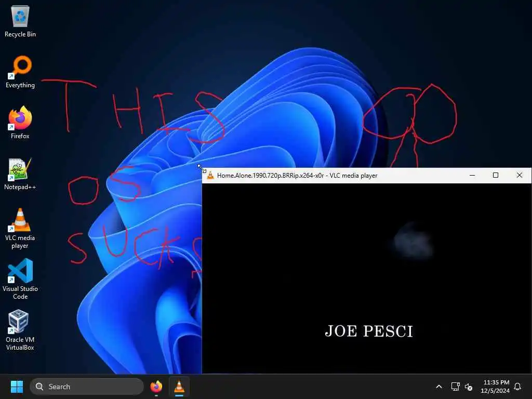The width and height of the screenshot is (532, 399).
Task: Show hidden system tray icons
Action: (438, 387)
